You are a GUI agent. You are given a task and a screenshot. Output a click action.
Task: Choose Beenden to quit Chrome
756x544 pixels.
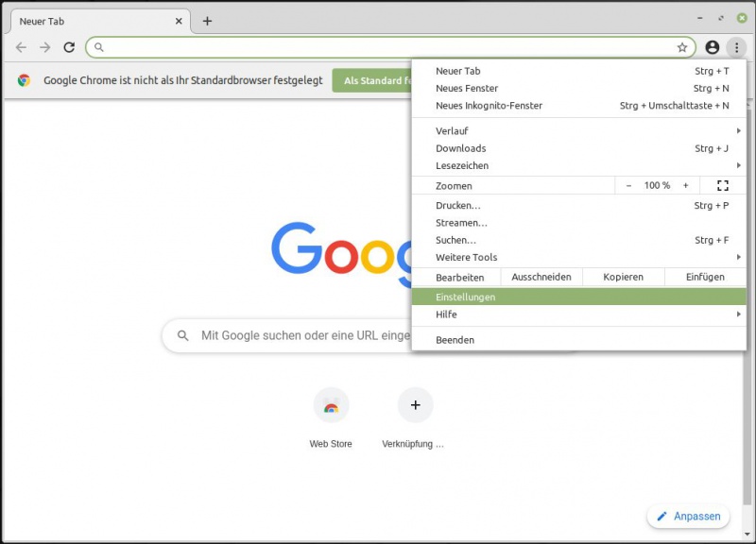pos(578,340)
